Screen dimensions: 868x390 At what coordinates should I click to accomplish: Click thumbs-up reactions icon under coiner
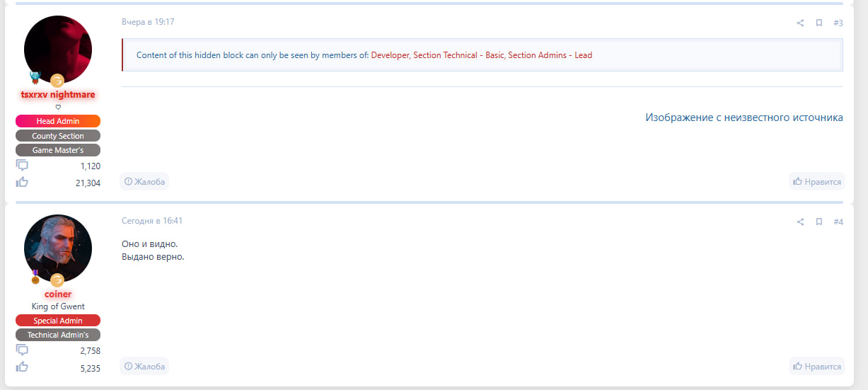(x=22, y=367)
